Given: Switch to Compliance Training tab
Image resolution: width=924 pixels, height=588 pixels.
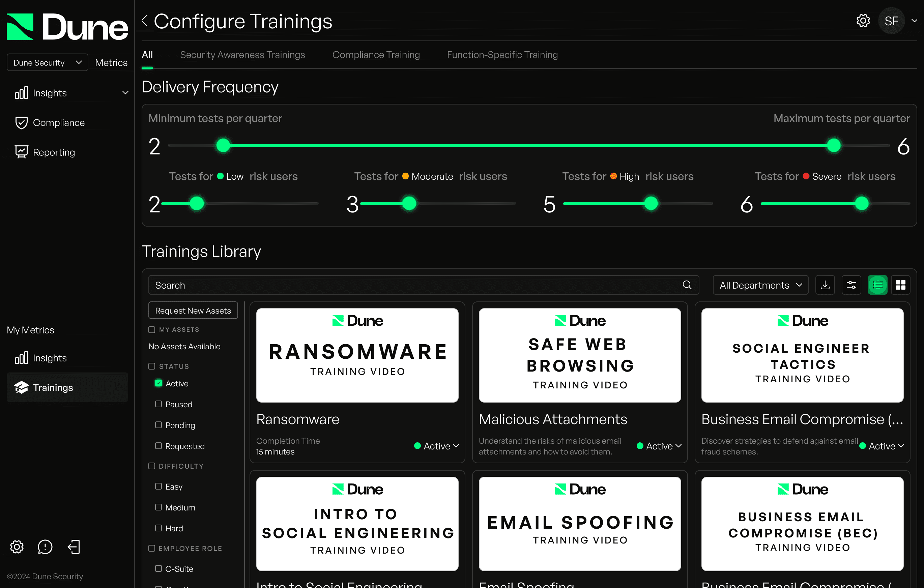Looking at the screenshot, I should point(376,55).
